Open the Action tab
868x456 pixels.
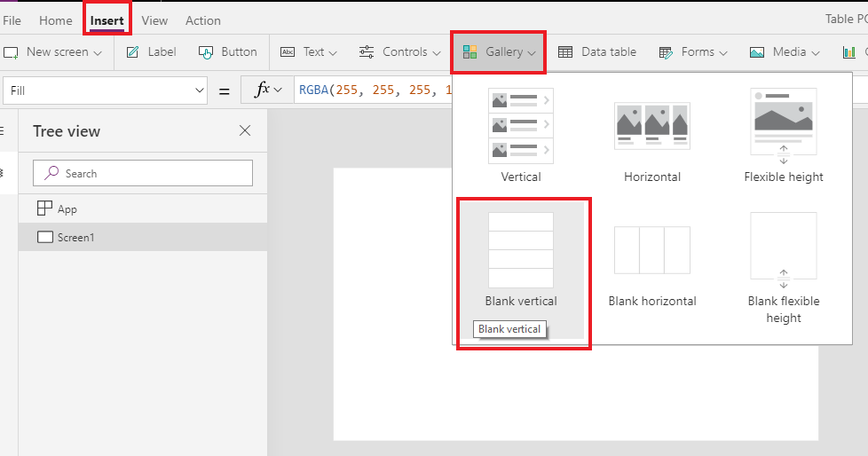click(203, 20)
